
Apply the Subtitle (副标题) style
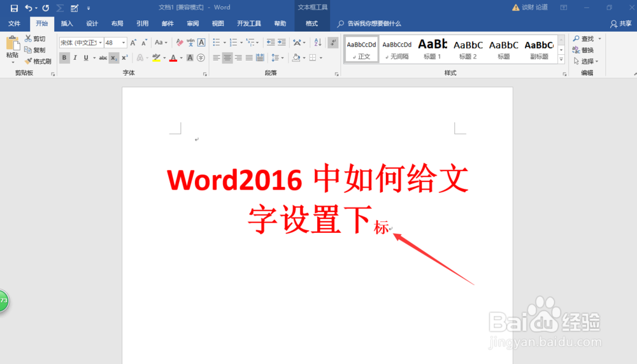pos(539,49)
